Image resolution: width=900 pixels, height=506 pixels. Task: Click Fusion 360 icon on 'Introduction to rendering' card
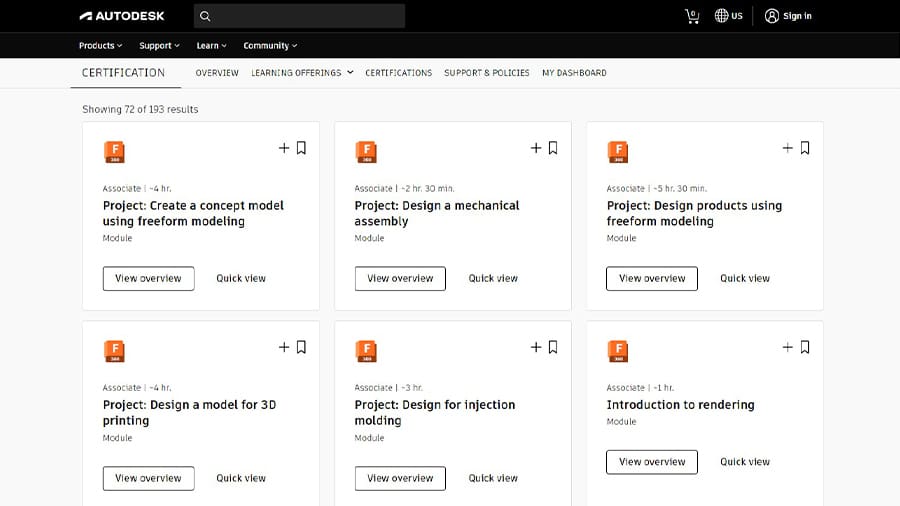[x=618, y=351]
